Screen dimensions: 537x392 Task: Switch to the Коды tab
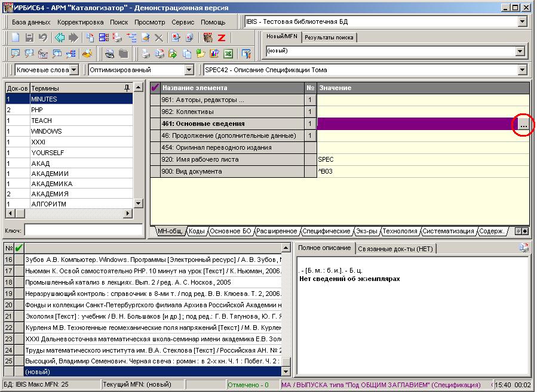coord(197,231)
